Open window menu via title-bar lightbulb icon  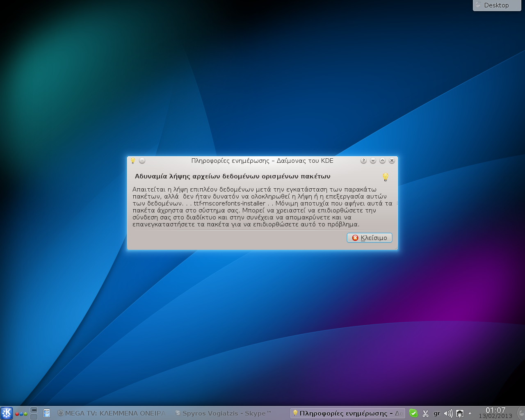point(133,161)
